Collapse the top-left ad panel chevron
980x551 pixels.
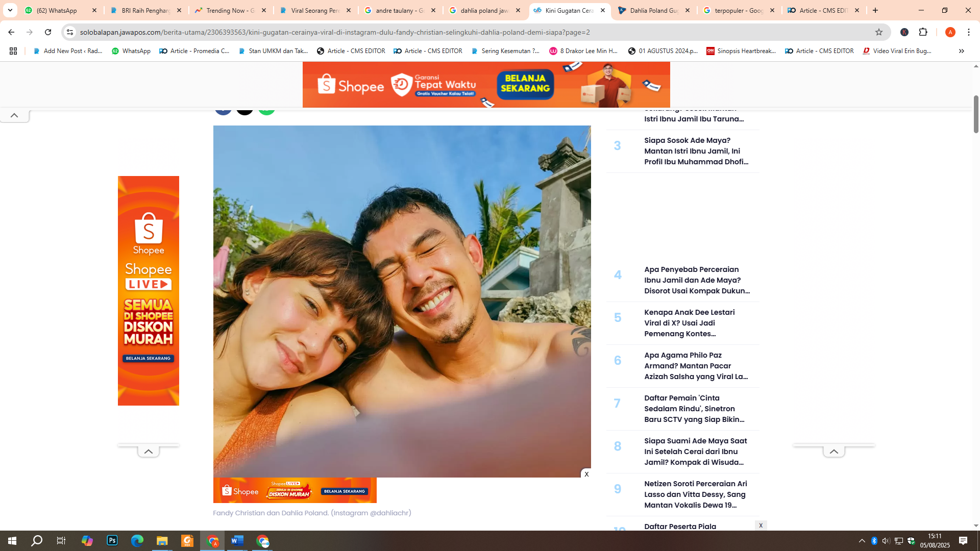coord(14,116)
